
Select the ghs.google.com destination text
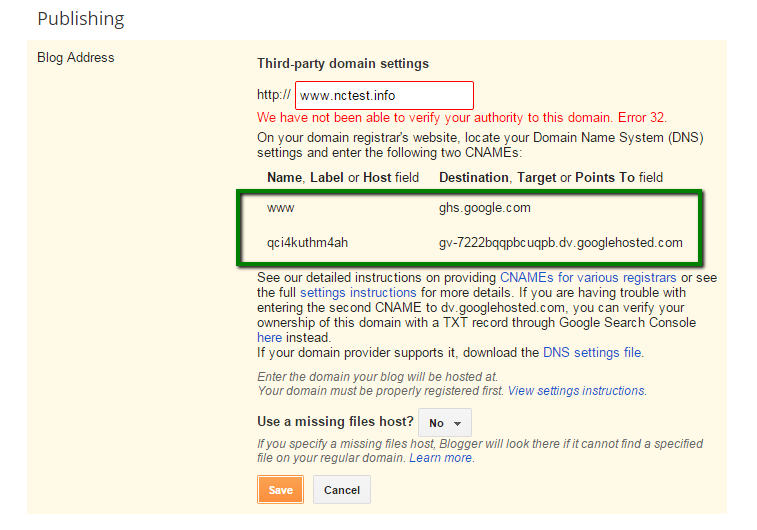484,208
